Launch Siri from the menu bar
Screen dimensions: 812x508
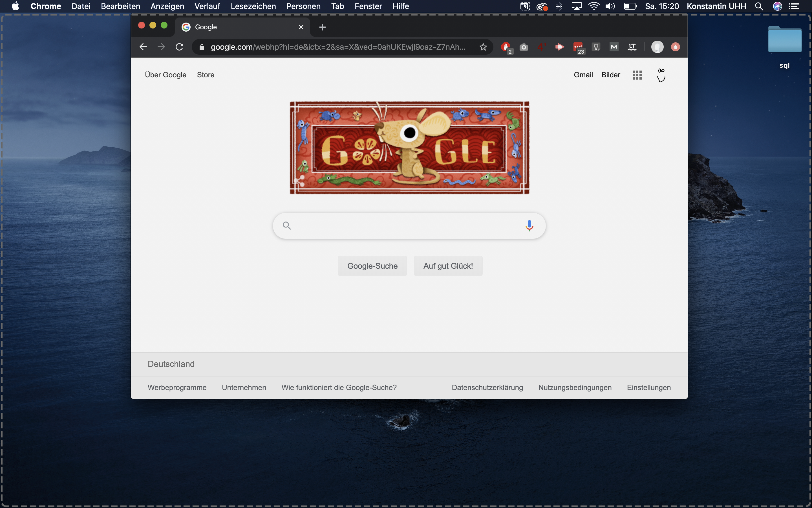(x=777, y=6)
